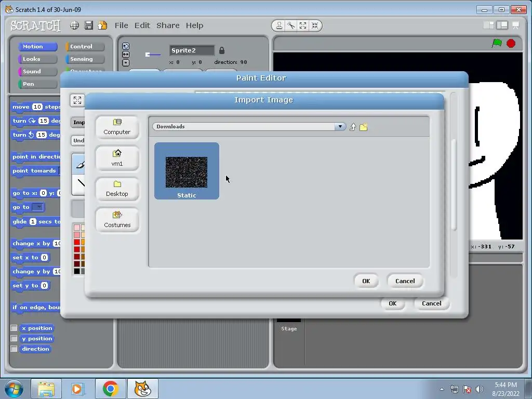Image resolution: width=532 pixels, height=399 pixels.
Task: Pick the red color swatch
Action: pos(77,242)
